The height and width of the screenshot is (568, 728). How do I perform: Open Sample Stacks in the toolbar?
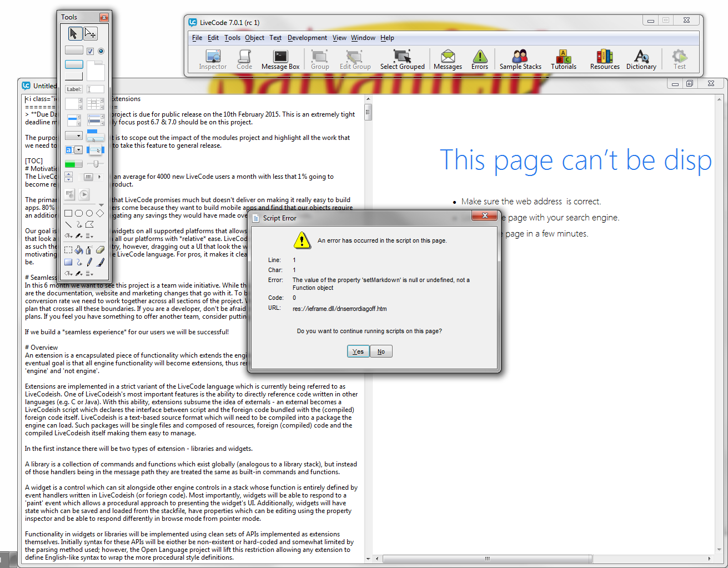pyautogui.click(x=520, y=60)
